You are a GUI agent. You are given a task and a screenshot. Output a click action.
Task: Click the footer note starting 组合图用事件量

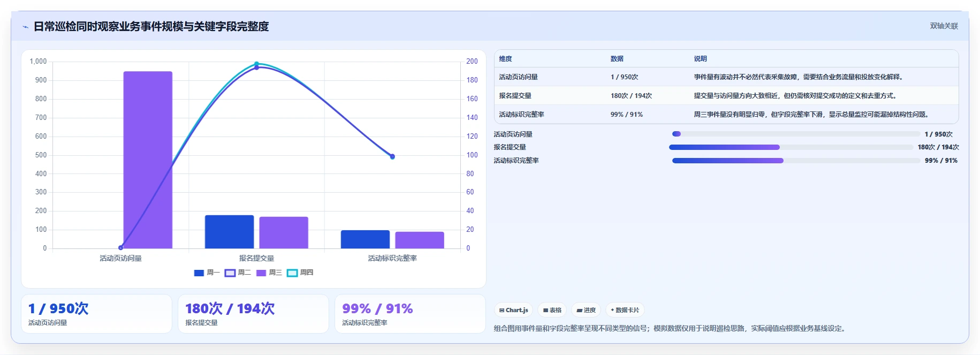click(670, 329)
